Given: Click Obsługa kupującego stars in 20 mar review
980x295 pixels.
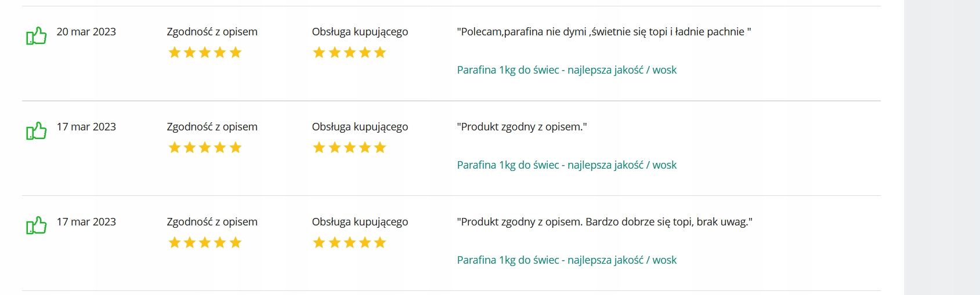Looking at the screenshot, I should tap(349, 53).
